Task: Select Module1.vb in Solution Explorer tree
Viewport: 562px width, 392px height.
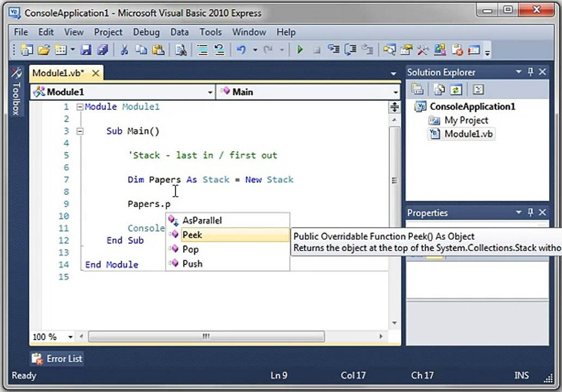Action: point(462,133)
